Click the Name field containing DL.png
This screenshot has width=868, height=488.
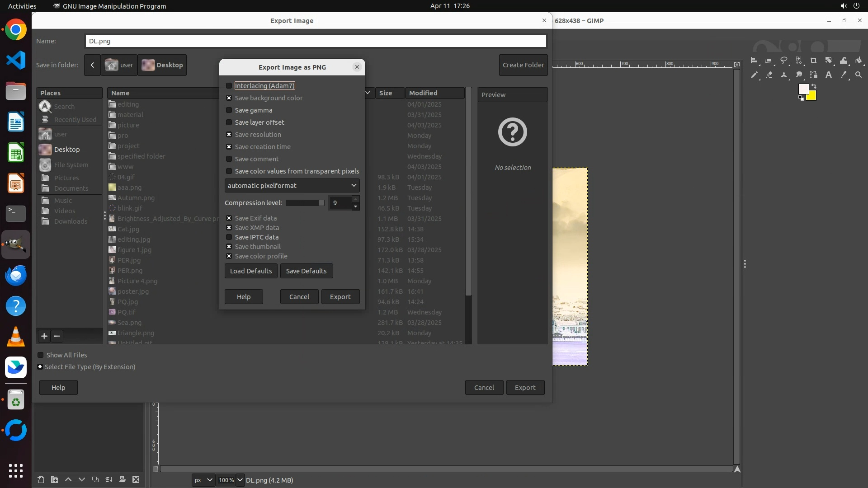[x=316, y=41]
